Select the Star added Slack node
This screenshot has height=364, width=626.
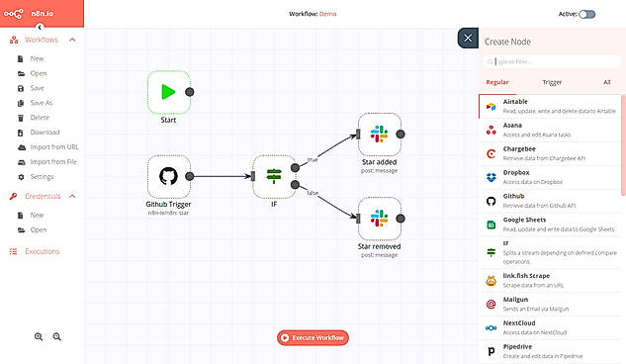380,135
